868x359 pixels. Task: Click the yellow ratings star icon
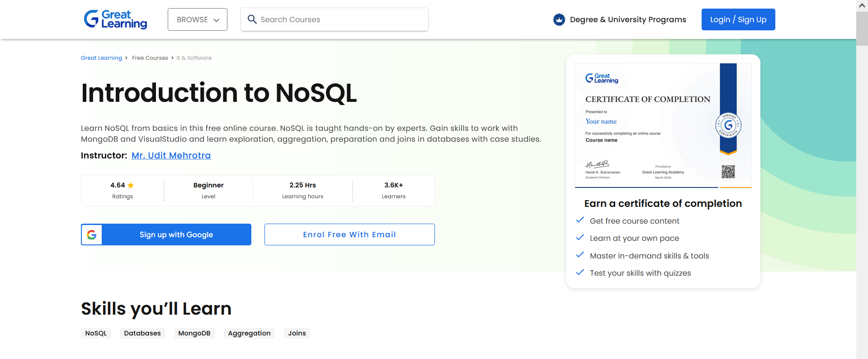(x=131, y=185)
